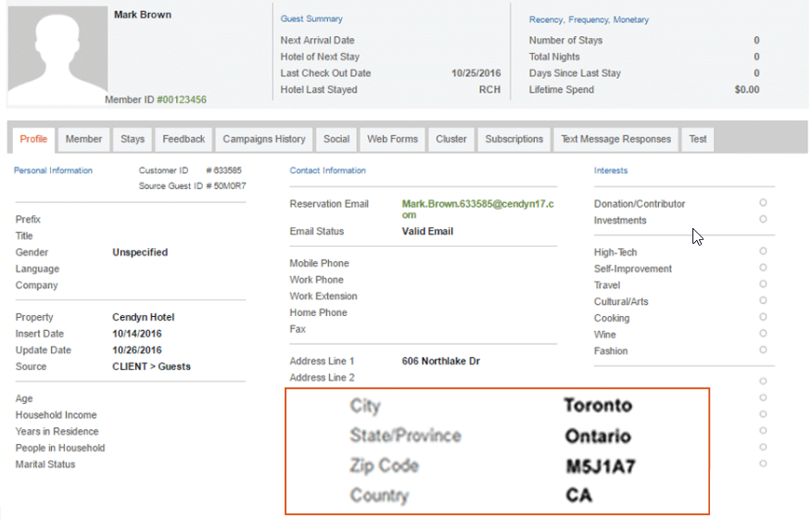The height and width of the screenshot is (519, 812).
Task: Enable the Travel interest radio button
Action: point(763,284)
